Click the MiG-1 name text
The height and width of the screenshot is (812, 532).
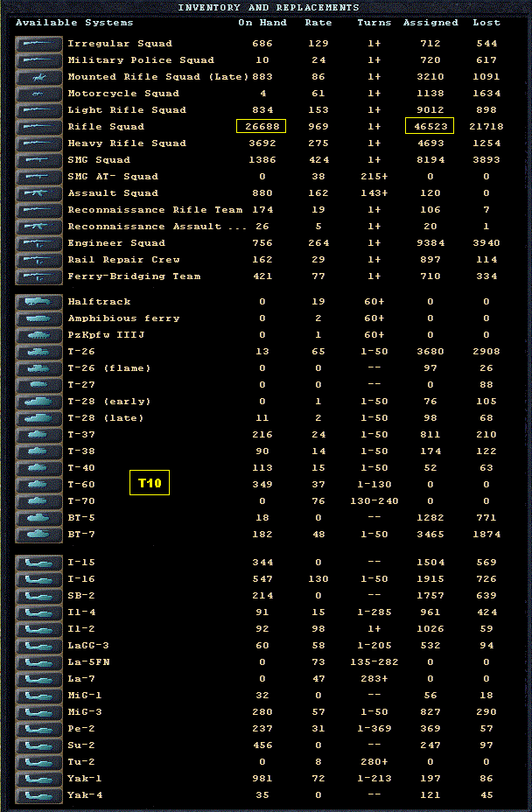(85, 696)
